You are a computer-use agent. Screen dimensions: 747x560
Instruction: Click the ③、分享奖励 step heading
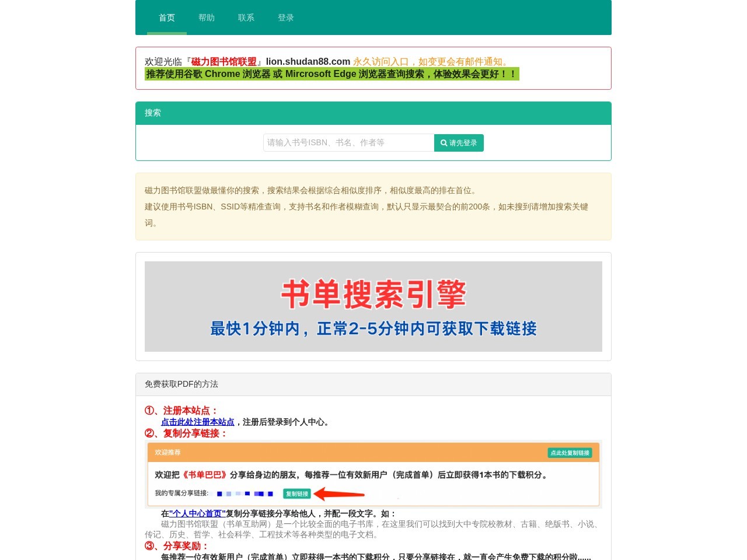coord(177,546)
